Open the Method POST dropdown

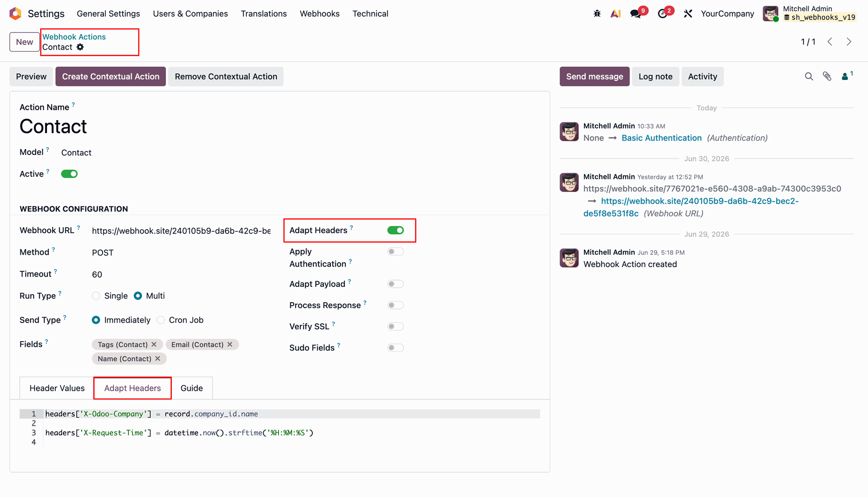coord(181,253)
